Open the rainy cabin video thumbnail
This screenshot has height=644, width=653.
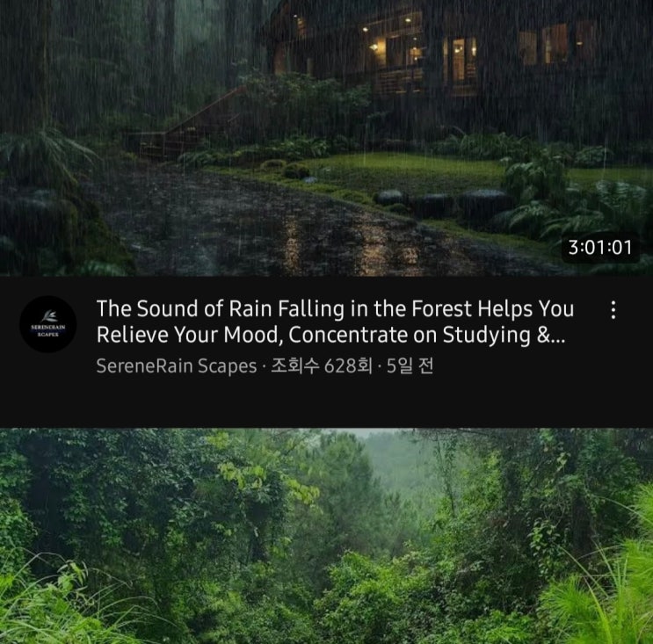pyautogui.click(x=327, y=138)
